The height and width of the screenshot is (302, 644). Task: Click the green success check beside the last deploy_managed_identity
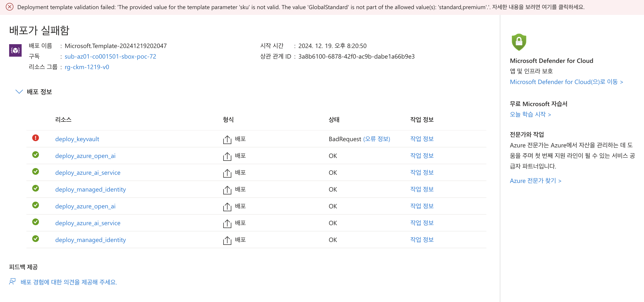[36, 239]
